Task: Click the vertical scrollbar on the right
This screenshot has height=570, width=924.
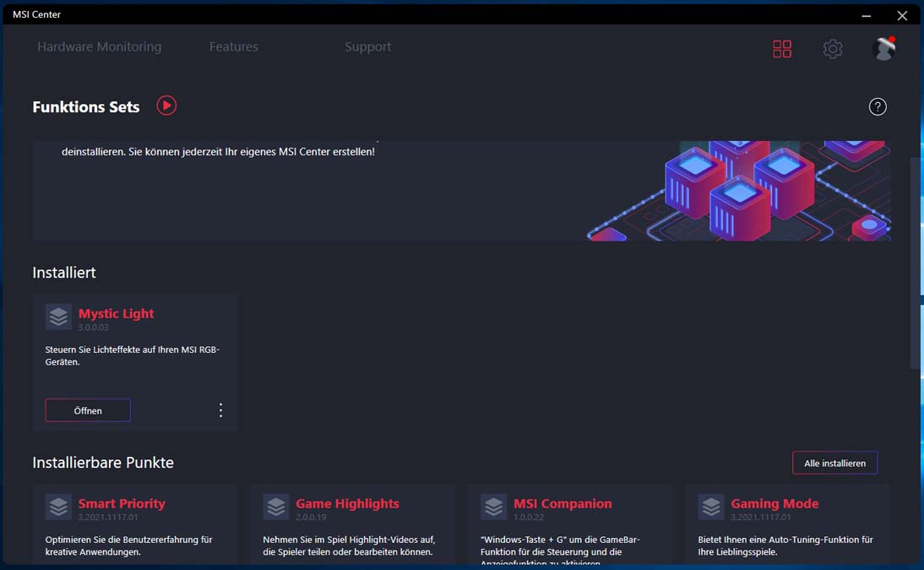Action: pos(916,263)
